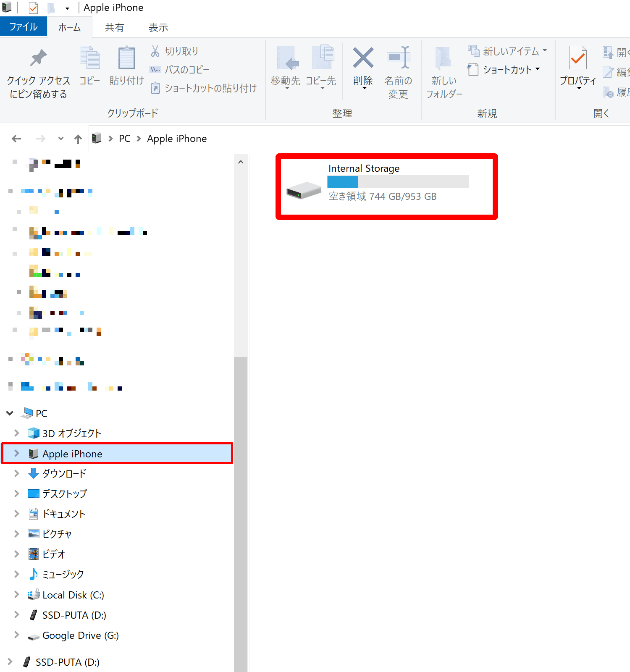Viewport: 630px width, 672px height.
Task: Open ダウンロード folder in the navigation tree
Action: 64,474
